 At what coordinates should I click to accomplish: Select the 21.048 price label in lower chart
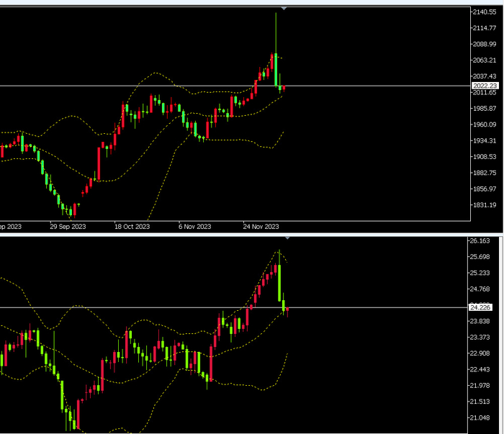pyautogui.click(x=480, y=418)
